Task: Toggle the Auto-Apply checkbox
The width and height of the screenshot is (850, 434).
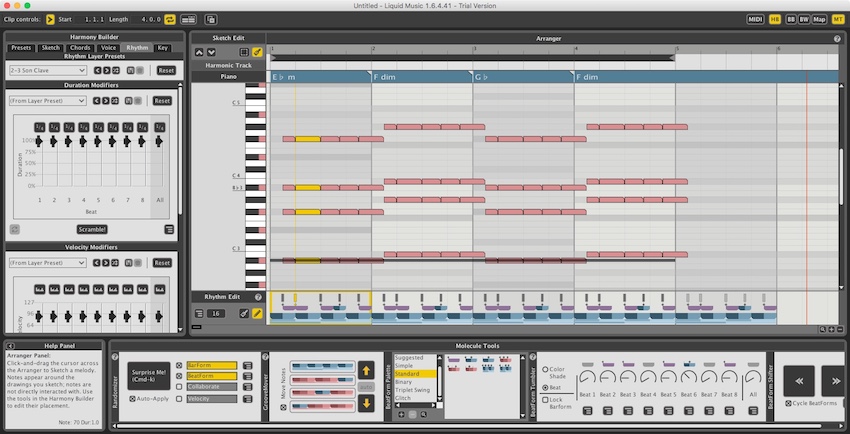Action: click(132, 399)
